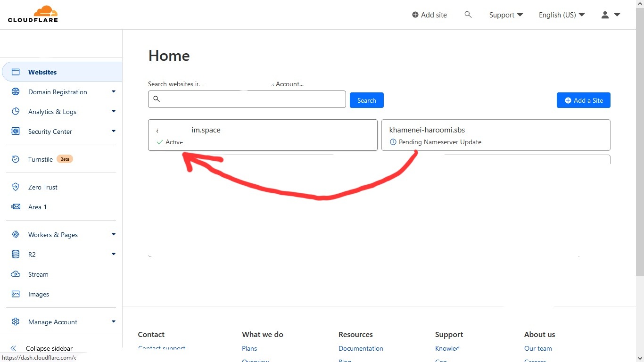The image size is (644, 362).
Task: Click the user profile icon
Action: [605, 15]
